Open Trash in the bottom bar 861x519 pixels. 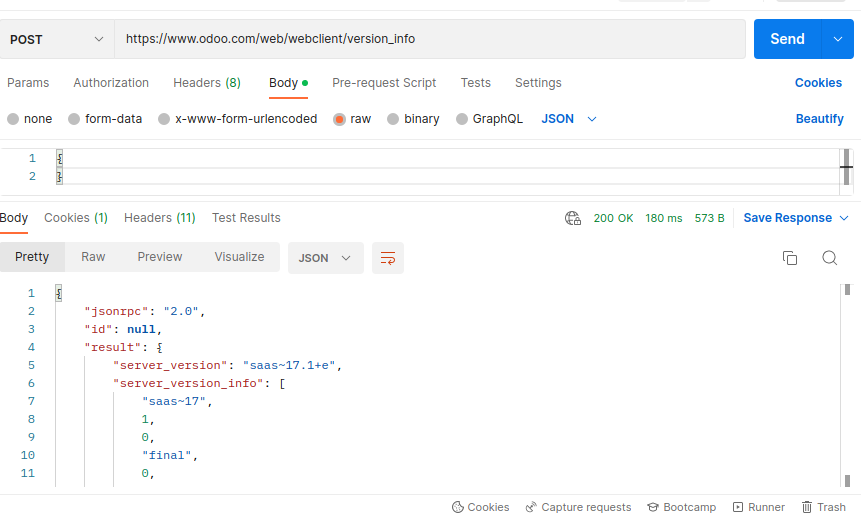824,507
